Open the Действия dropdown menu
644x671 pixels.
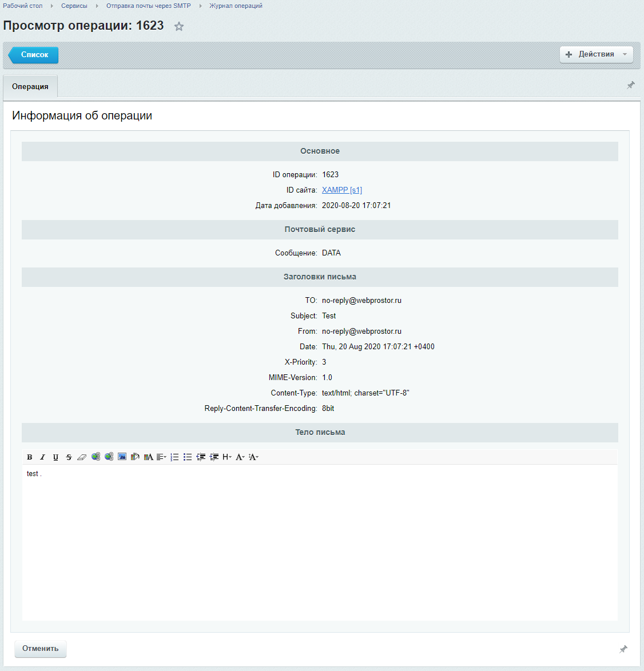point(596,54)
